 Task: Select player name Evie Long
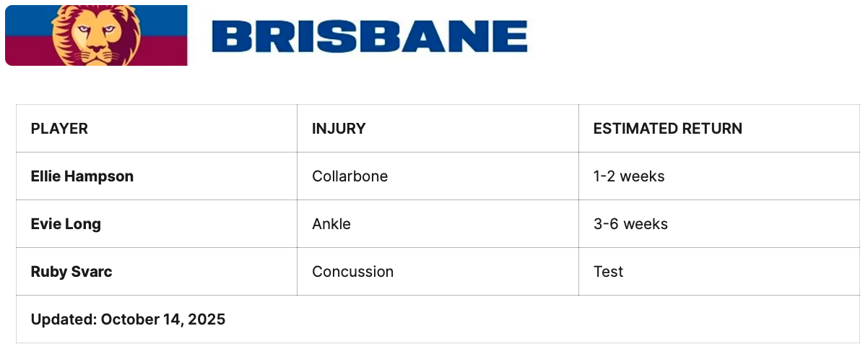[66, 224]
